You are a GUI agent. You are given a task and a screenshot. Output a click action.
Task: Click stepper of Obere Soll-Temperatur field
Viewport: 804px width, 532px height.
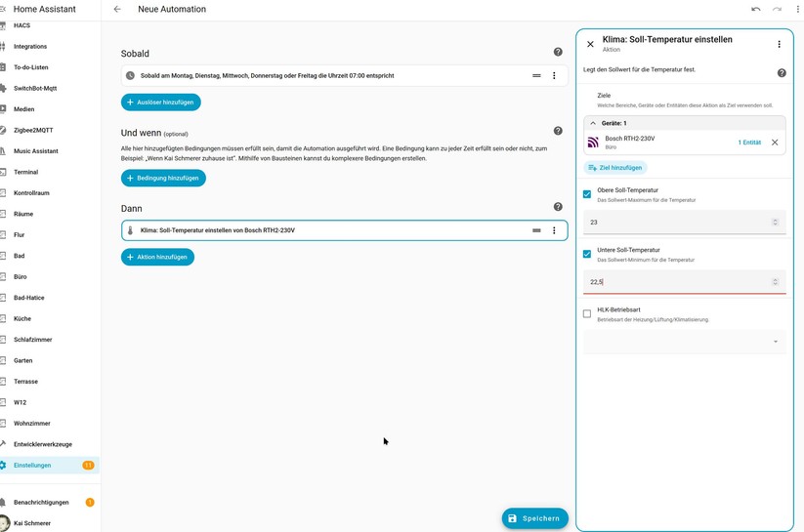click(x=776, y=222)
